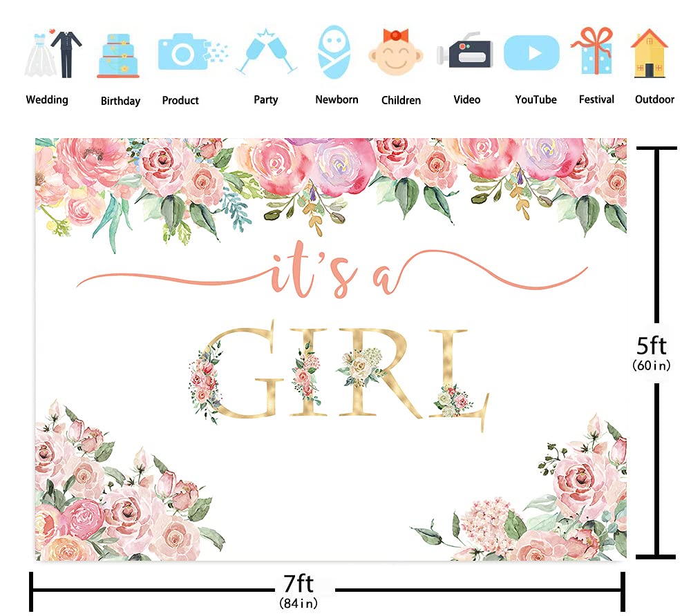This screenshot has height=616, width=691.
Task: Click the Outdoor house icon
Action: coord(650,53)
